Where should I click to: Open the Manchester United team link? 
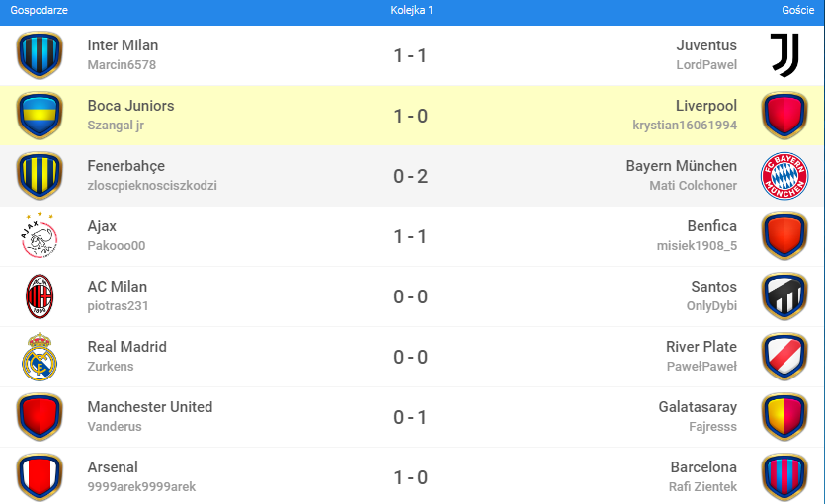click(149, 407)
